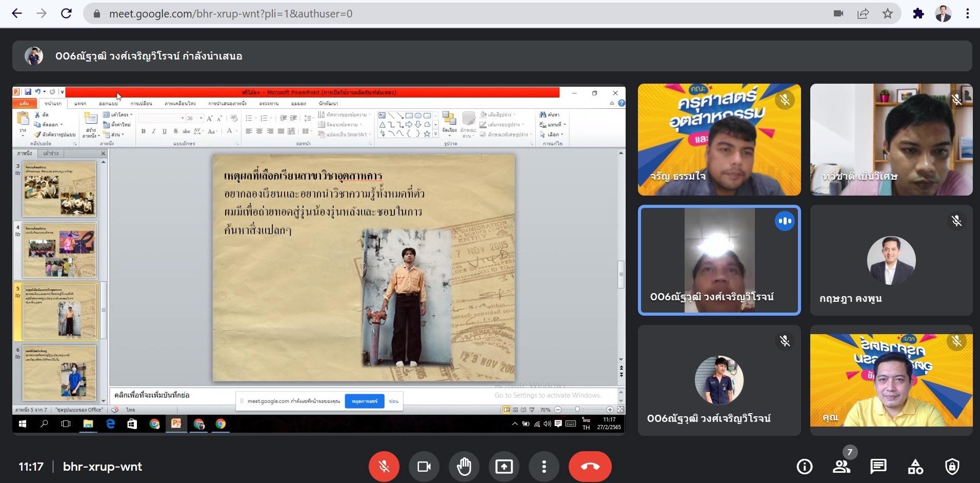Raise your hand in the meeting

(464, 467)
